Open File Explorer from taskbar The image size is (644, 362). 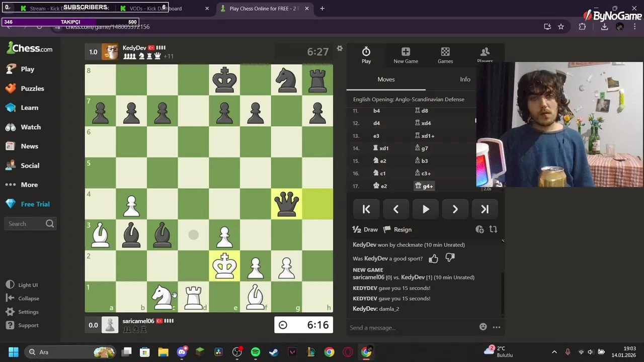click(164, 352)
